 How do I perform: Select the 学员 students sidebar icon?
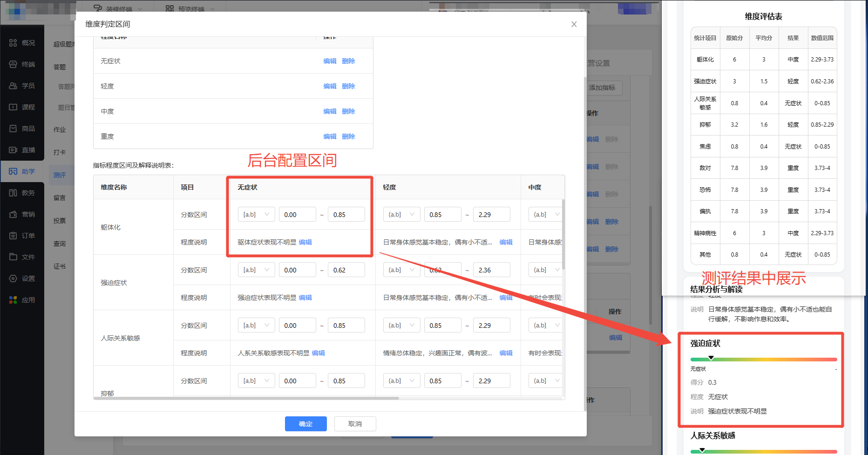(13, 86)
